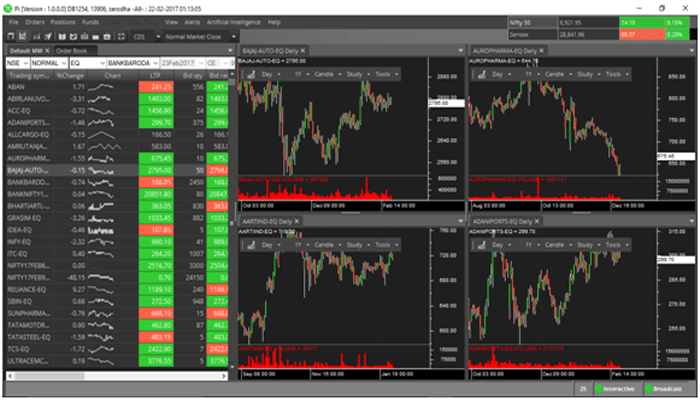Click ABAN LTP cell showing 241.25
This screenshot has height=400, width=700.
click(156, 87)
